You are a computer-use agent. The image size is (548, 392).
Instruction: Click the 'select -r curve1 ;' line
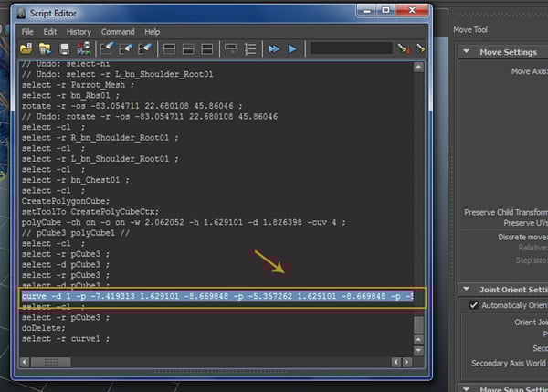(66, 338)
